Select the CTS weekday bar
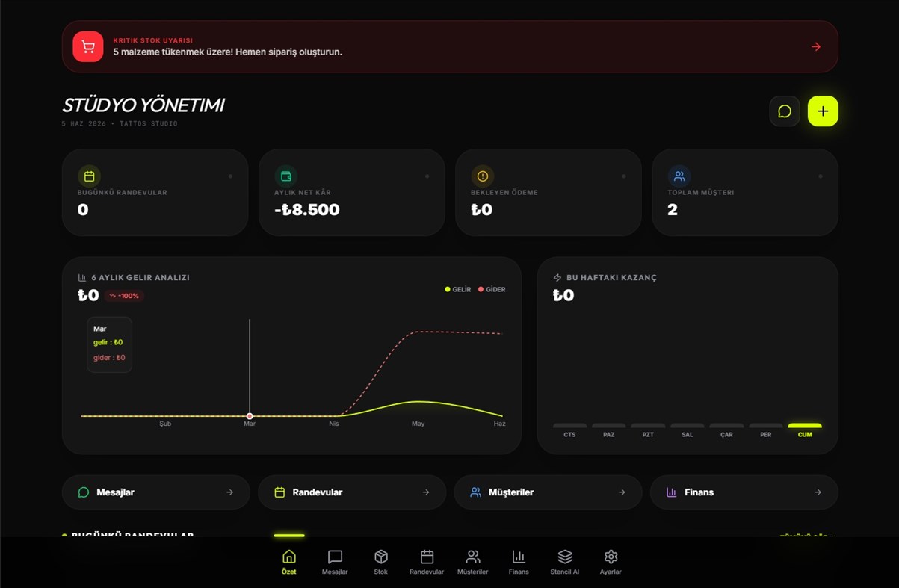Image resolution: width=899 pixels, height=588 pixels. [x=569, y=426]
